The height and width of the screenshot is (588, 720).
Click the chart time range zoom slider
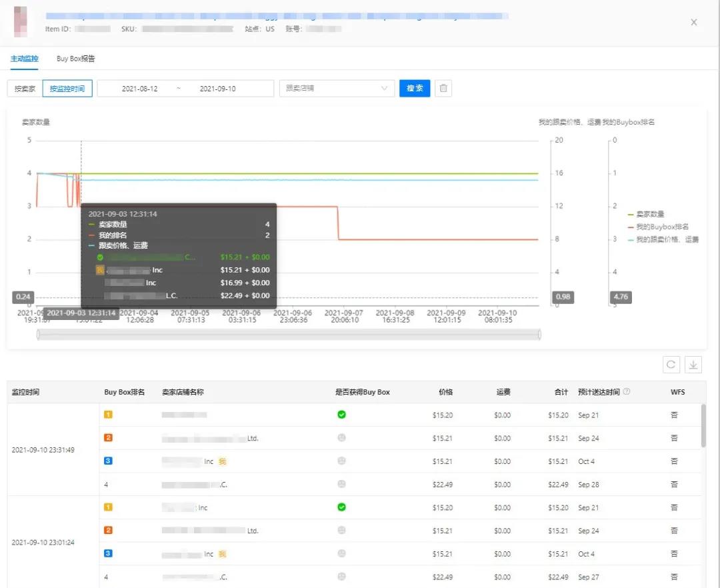coord(289,334)
